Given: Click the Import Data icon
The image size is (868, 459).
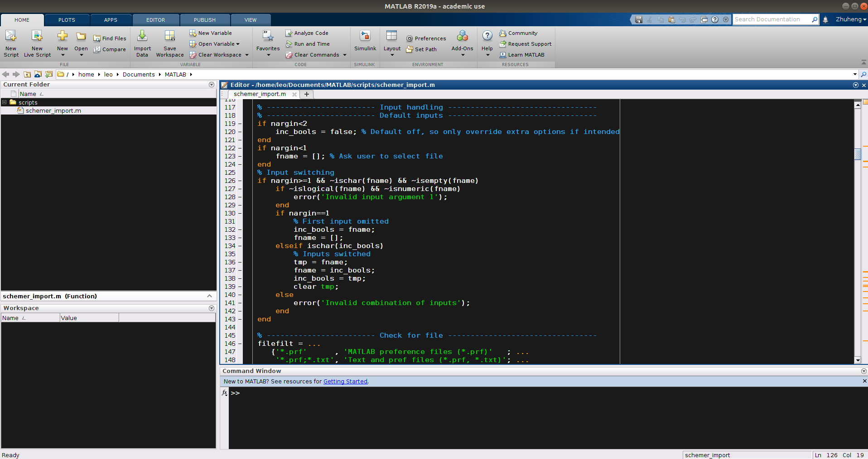Looking at the screenshot, I should pyautogui.click(x=142, y=36).
